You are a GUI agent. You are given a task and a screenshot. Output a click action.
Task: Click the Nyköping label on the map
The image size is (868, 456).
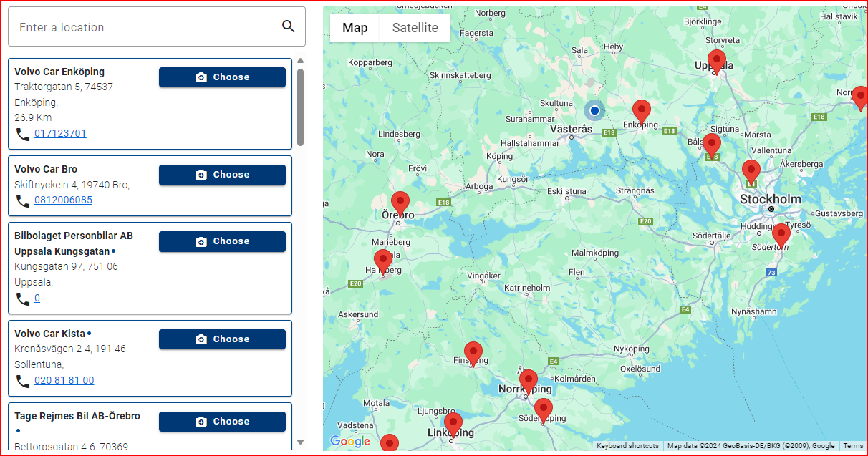pos(632,349)
